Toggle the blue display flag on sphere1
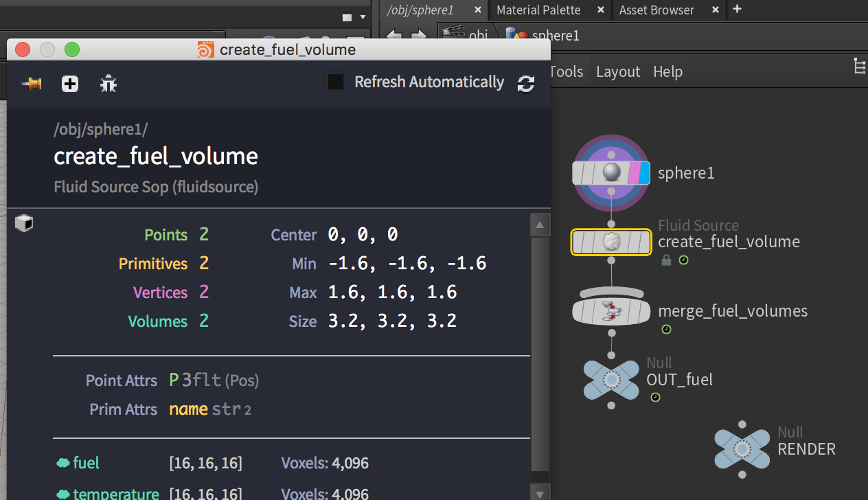The height and width of the screenshot is (500, 868). [644, 172]
